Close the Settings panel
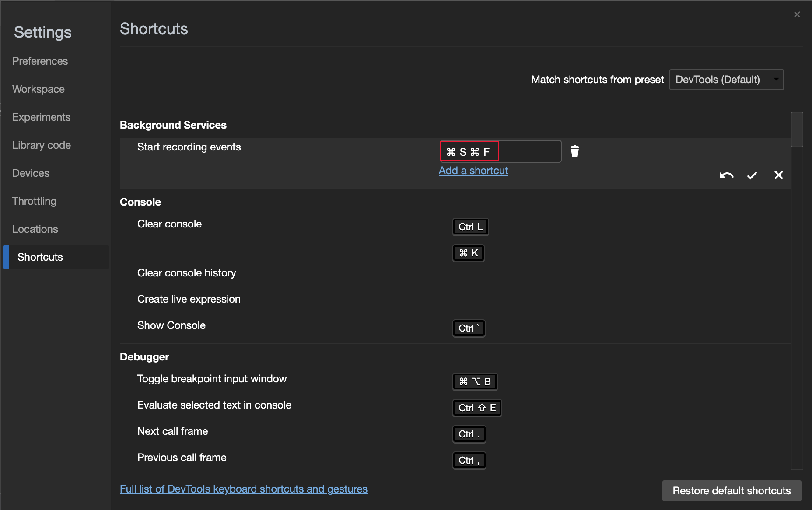This screenshot has width=812, height=510. [x=797, y=14]
